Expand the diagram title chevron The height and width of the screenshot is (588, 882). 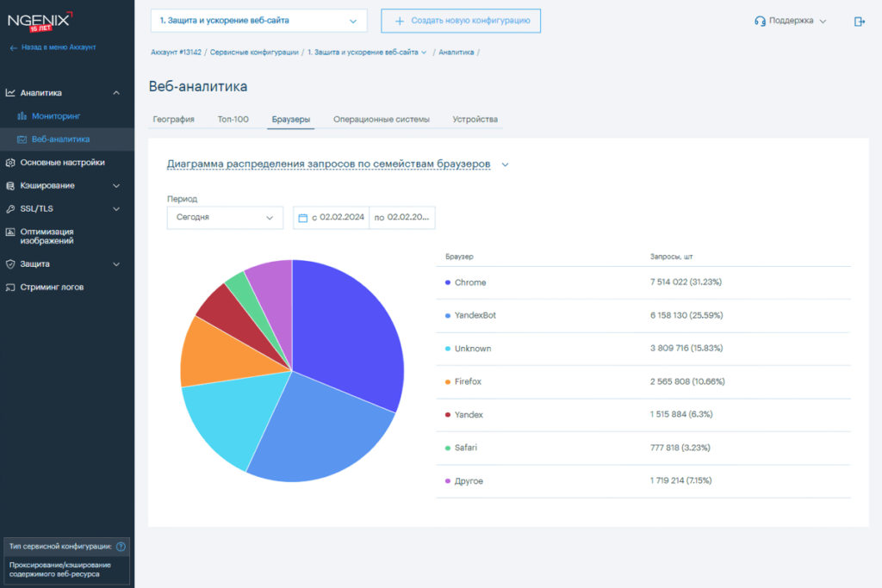coord(505,164)
